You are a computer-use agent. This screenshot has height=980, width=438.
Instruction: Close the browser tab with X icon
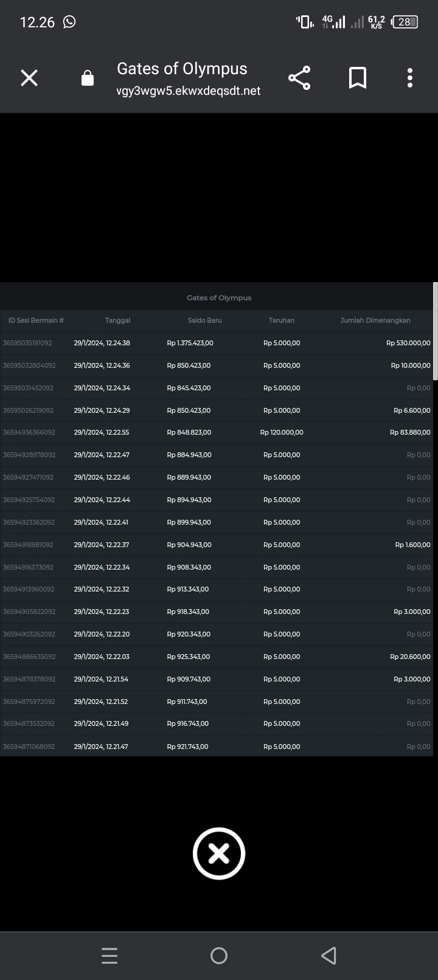click(x=29, y=78)
